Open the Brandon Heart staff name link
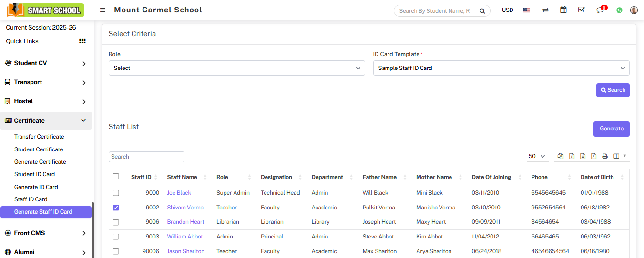 click(x=185, y=222)
